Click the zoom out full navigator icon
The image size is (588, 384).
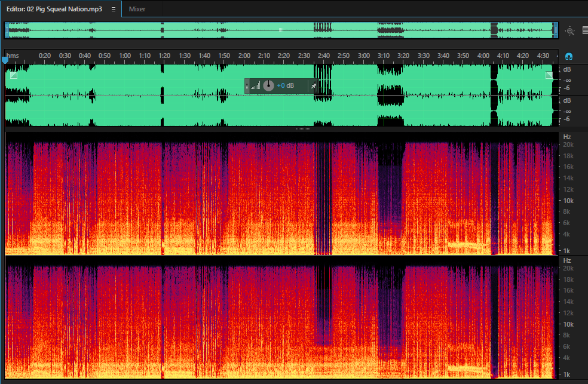click(x=570, y=31)
